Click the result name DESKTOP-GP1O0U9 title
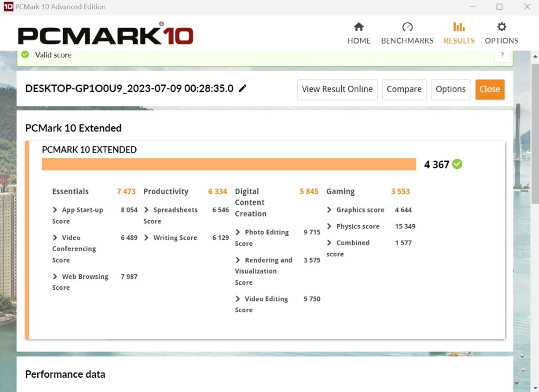 pos(129,88)
